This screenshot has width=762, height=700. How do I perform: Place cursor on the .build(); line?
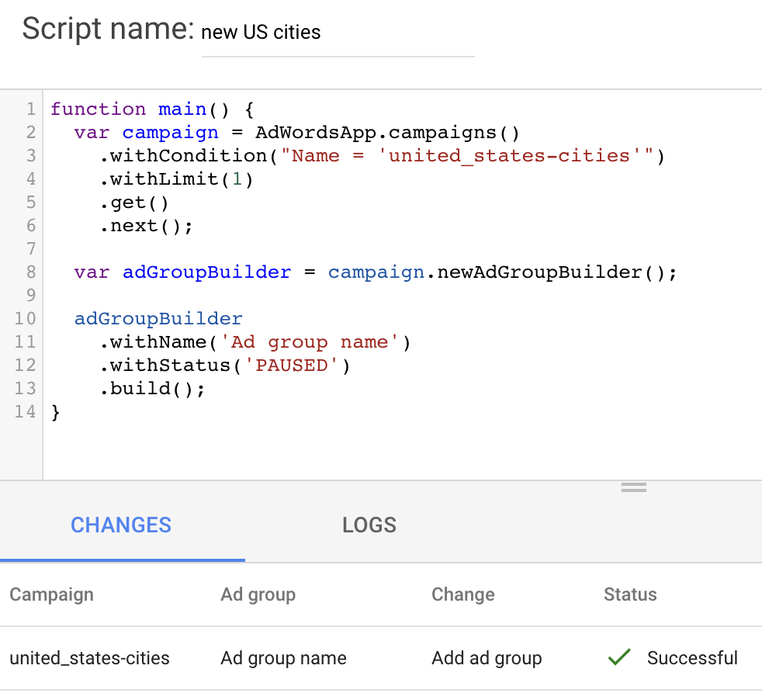tap(152, 388)
